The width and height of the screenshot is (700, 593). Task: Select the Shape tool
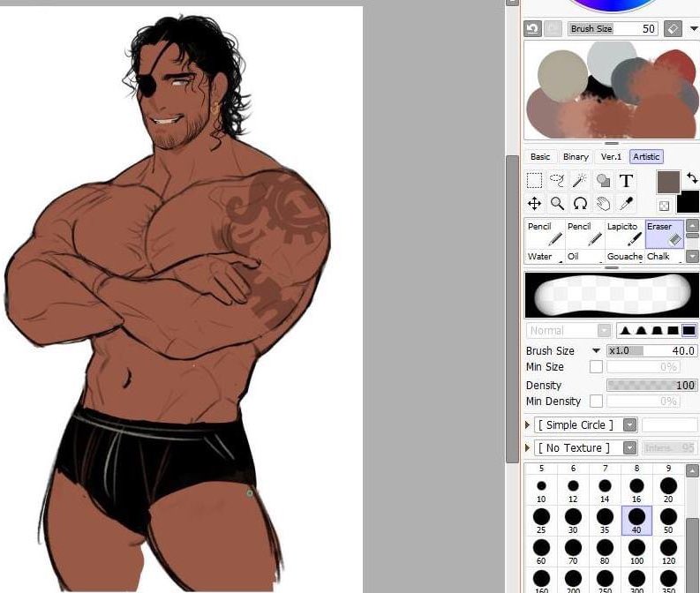click(x=603, y=181)
